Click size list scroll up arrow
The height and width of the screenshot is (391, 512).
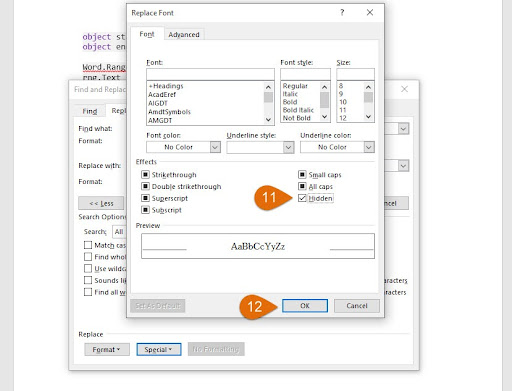pyautogui.click(x=368, y=87)
